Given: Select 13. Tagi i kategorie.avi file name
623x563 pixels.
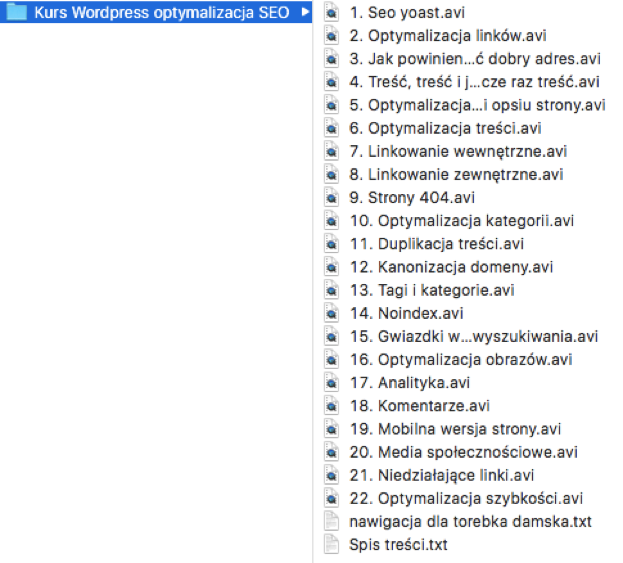Looking at the screenshot, I should (432, 290).
